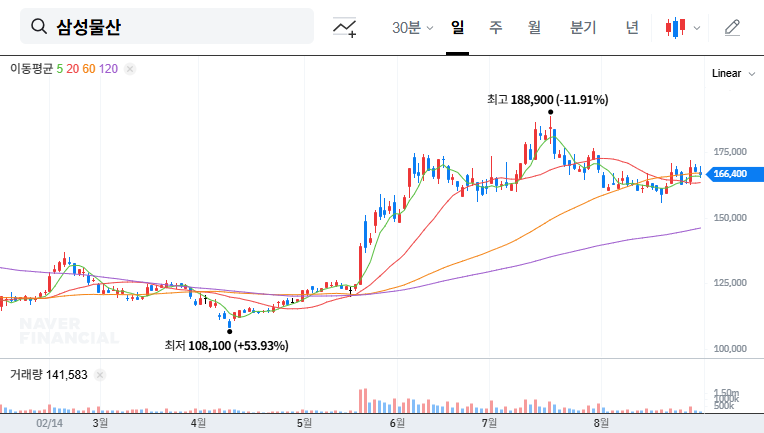Click moving average period 60

(89, 69)
